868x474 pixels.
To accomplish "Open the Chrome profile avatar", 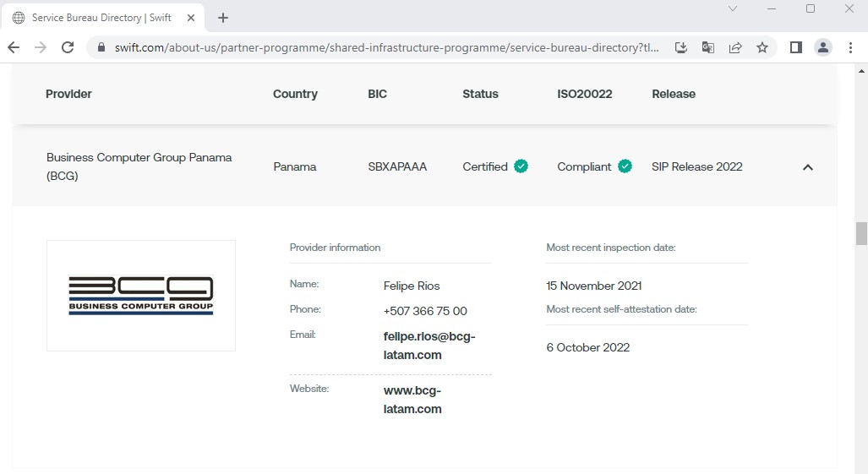I will pyautogui.click(x=823, y=47).
